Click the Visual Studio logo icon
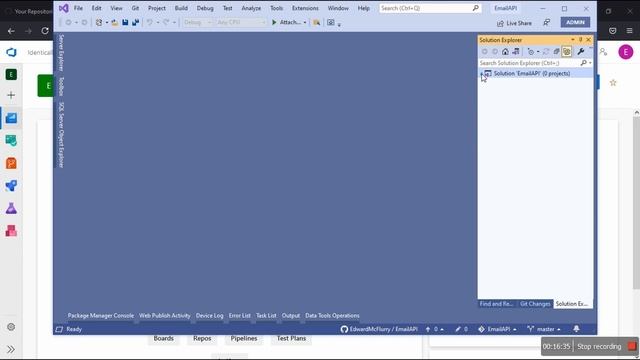The height and width of the screenshot is (360, 640). point(63,8)
